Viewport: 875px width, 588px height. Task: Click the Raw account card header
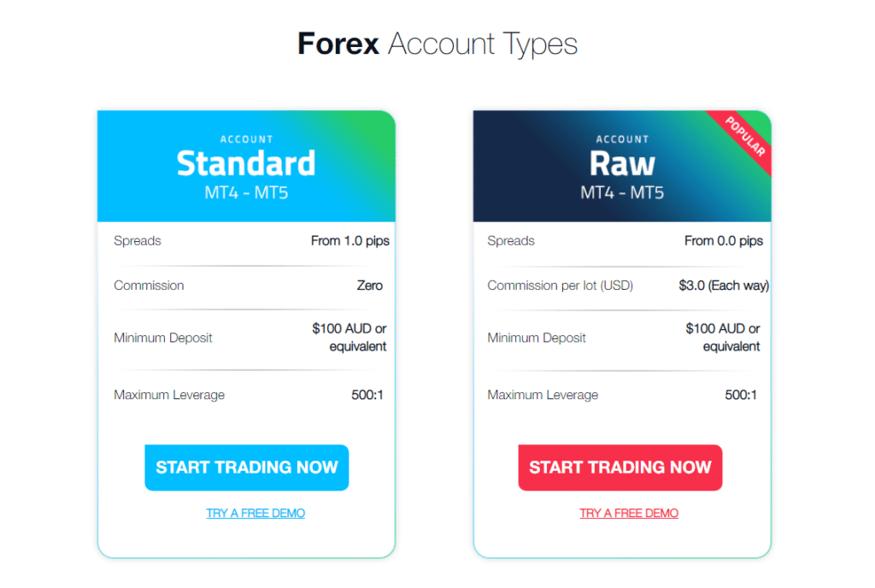pyautogui.click(x=622, y=164)
